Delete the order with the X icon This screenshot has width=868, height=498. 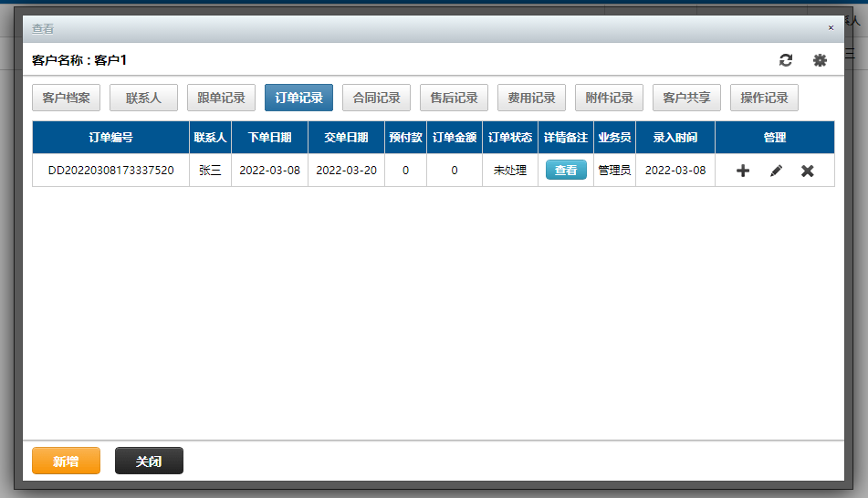click(x=808, y=171)
